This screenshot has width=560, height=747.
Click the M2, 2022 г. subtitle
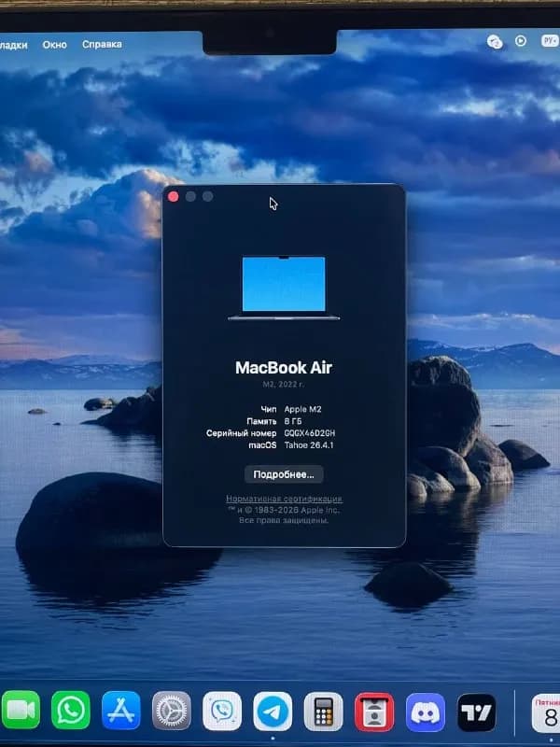tap(284, 384)
